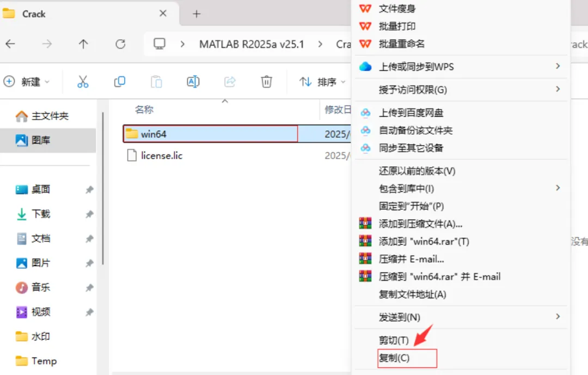Select 上传到百度网盘 in the context menu
This screenshot has height=375, width=588.
point(411,113)
